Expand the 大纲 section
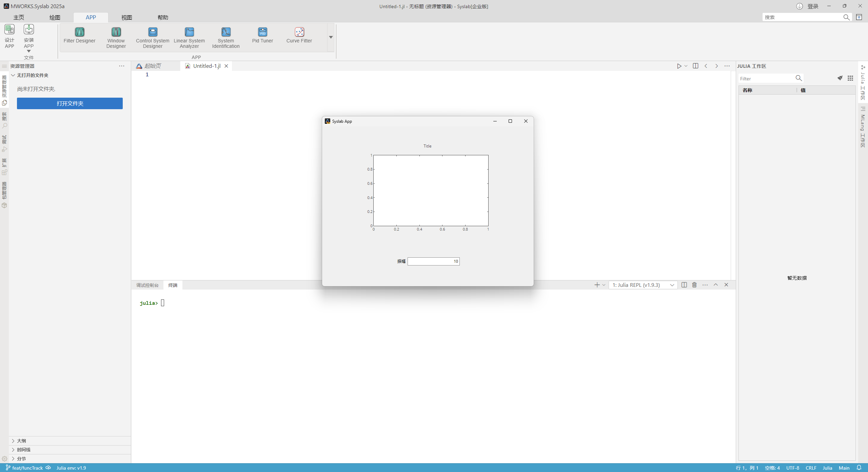 pyautogui.click(x=21, y=441)
